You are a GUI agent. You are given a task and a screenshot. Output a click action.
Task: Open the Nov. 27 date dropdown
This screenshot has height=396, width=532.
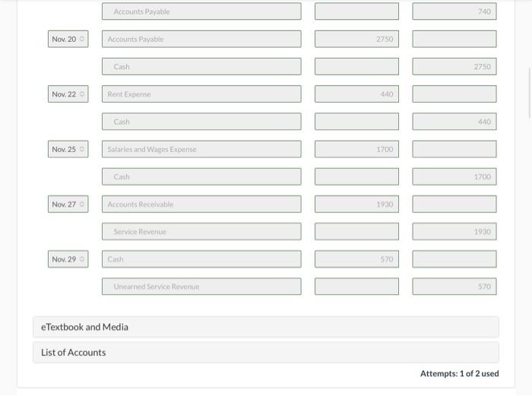[x=68, y=204]
